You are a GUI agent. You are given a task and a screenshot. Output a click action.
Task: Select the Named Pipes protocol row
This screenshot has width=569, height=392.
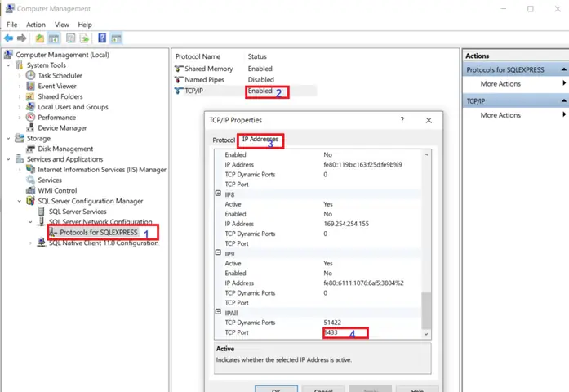tap(224, 79)
